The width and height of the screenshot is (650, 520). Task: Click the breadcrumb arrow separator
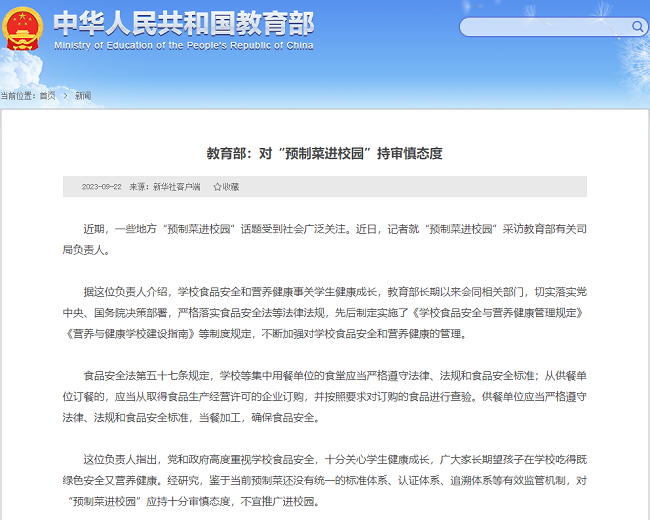pyautogui.click(x=65, y=96)
